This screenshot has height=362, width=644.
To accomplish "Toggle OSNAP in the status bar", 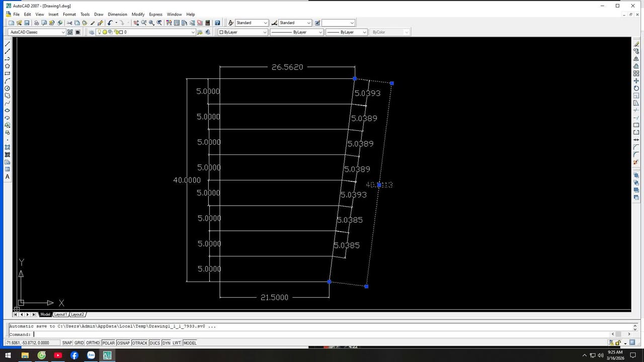I will pos(123,343).
